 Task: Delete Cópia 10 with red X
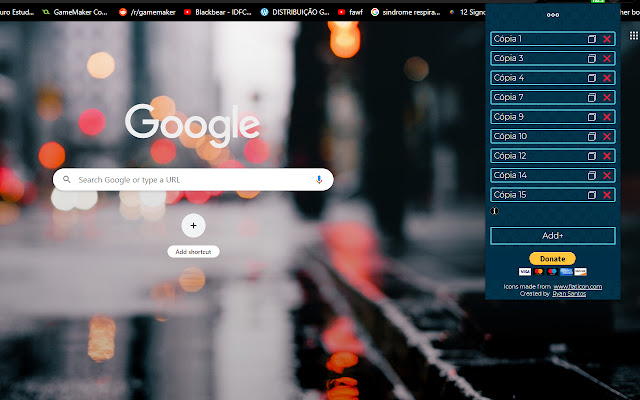pos(607,137)
